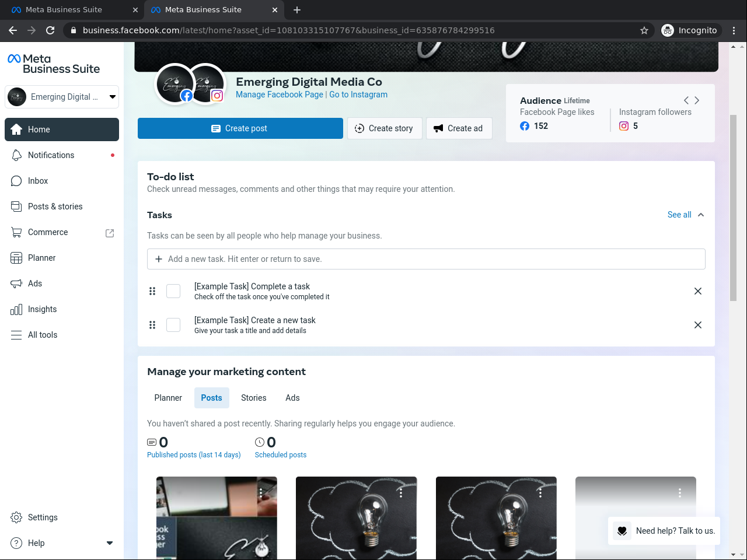The image size is (747, 560).
Task: Click the Planner calendar grid icon
Action: click(16, 258)
